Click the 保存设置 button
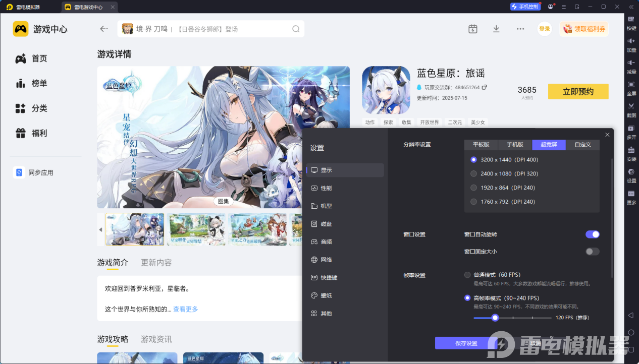 466,343
